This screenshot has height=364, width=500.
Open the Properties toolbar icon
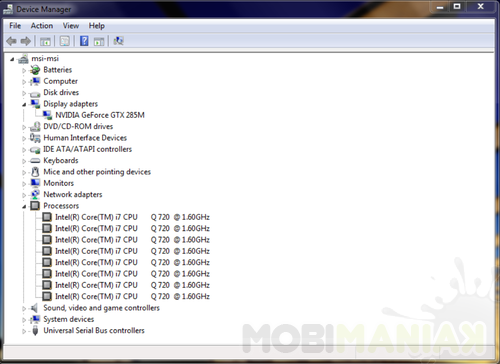65,41
